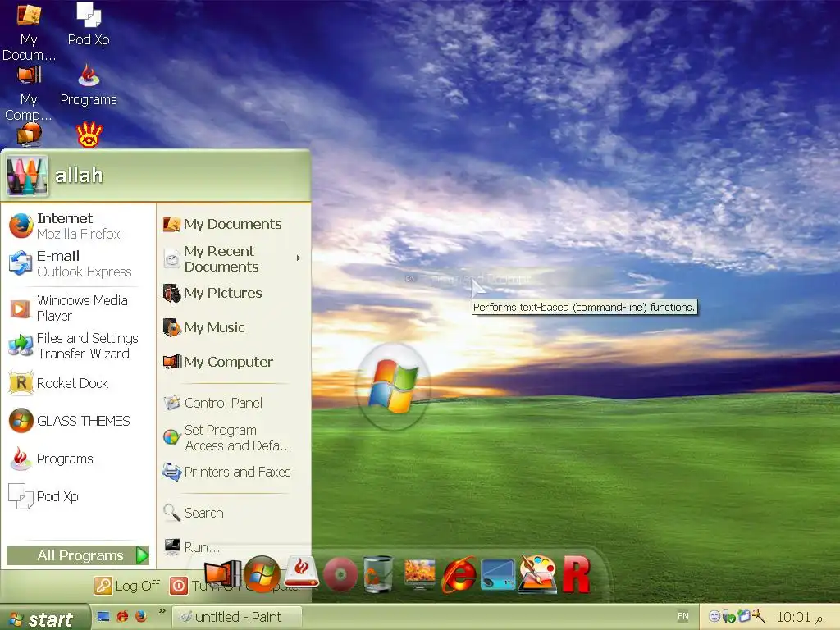Image resolution: width=840 pixels, height=630 pixels.
Task: Open My Pictures from Start menu
Action: [x=234, y=293]
